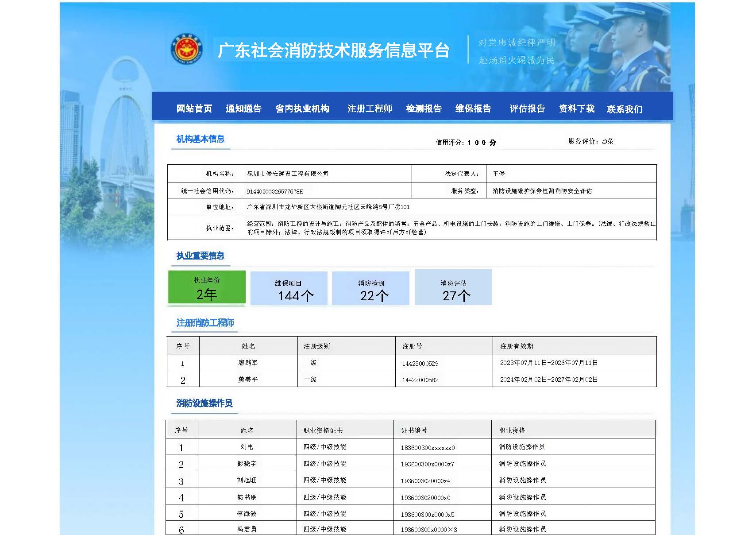Click operator name 彭晓宇
The height and width of the screenshot is (535, 756).
(247, 464)
